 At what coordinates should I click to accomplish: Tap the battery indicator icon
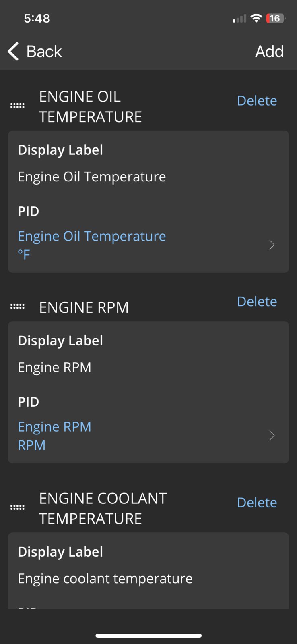click(276, 18)
